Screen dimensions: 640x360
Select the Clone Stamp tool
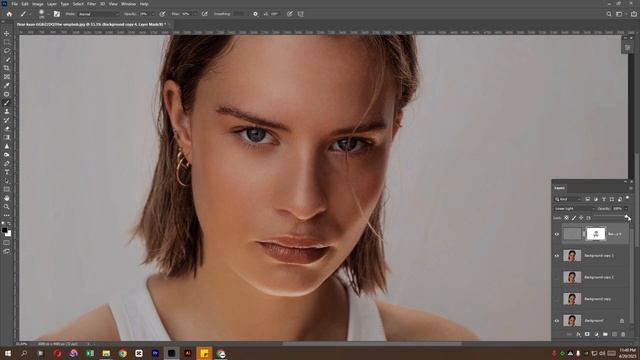(7, 111)
